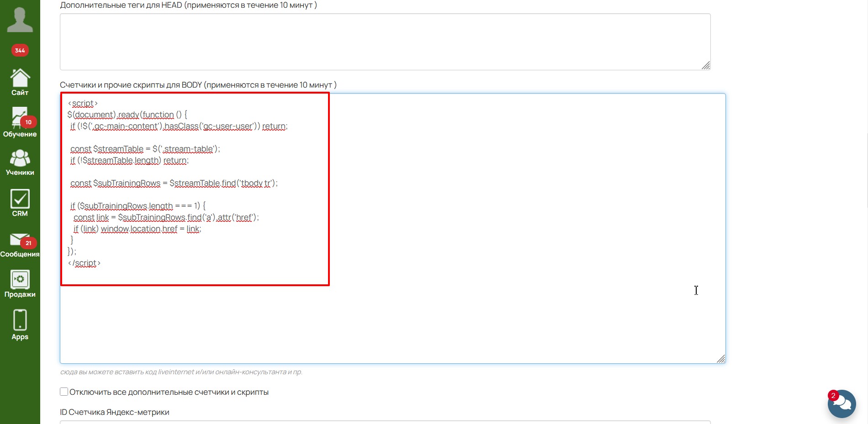868x424 pixels.
Task: Click the 344 notifications badge
Action: coord(20,50)
